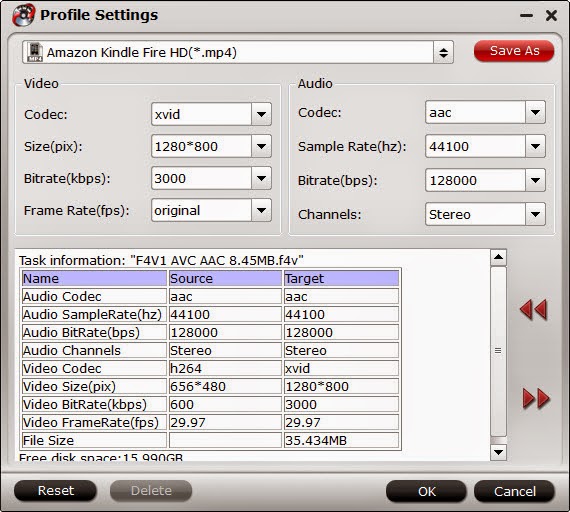Click the Save As button
This screenshot has width=570, height=512.
514,51
